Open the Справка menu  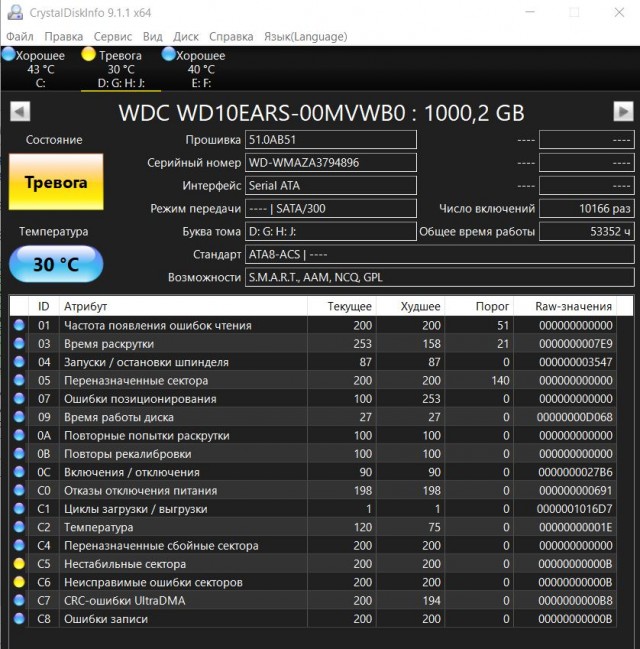tap(231, 36)
